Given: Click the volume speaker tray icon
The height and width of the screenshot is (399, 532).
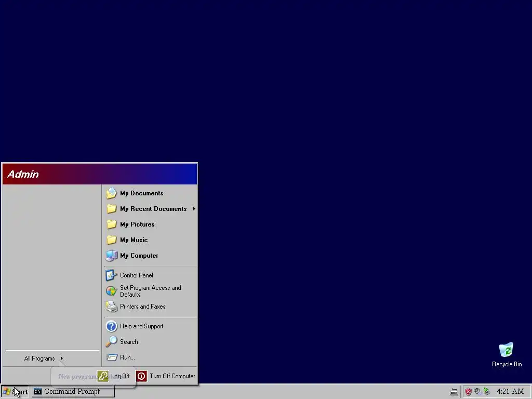Looking at the screenshot, I should [x=477, y=392].
